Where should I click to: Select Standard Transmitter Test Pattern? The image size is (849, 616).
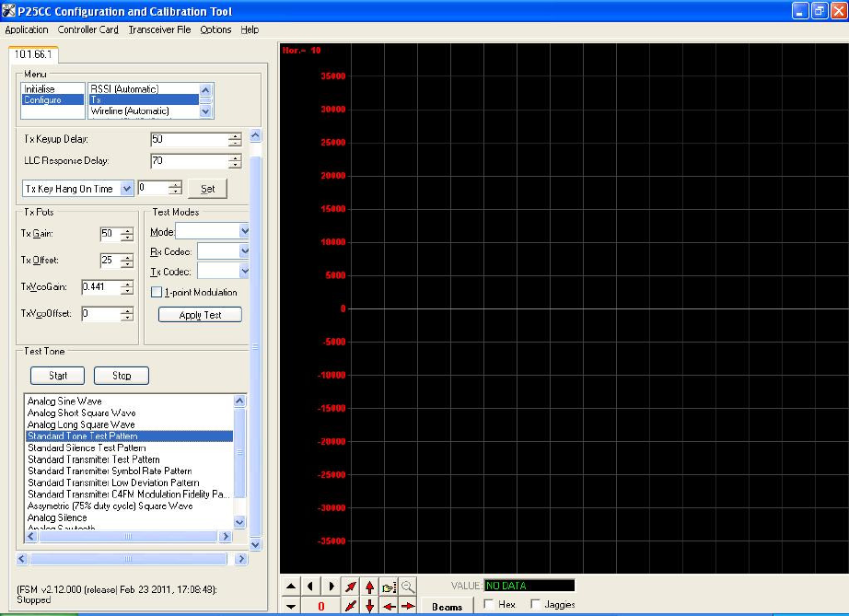[x=130, y=459]
